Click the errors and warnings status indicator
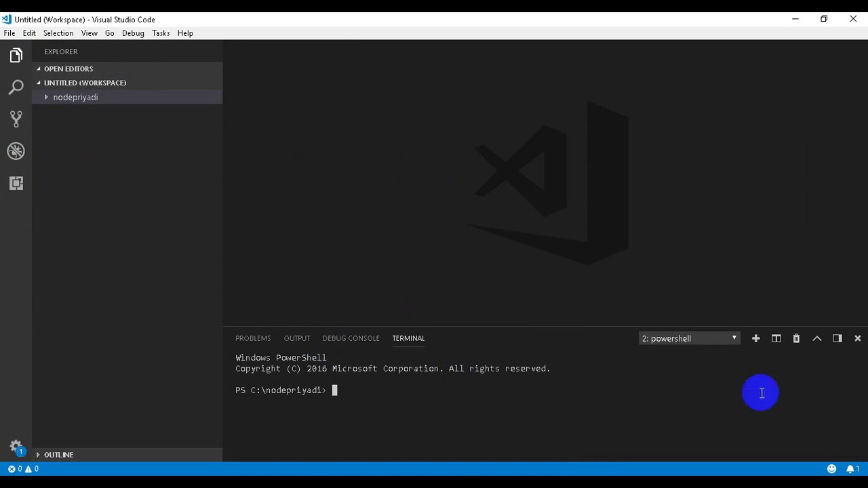The height and width of the screenshot is (488, 868). click(22, 468)
